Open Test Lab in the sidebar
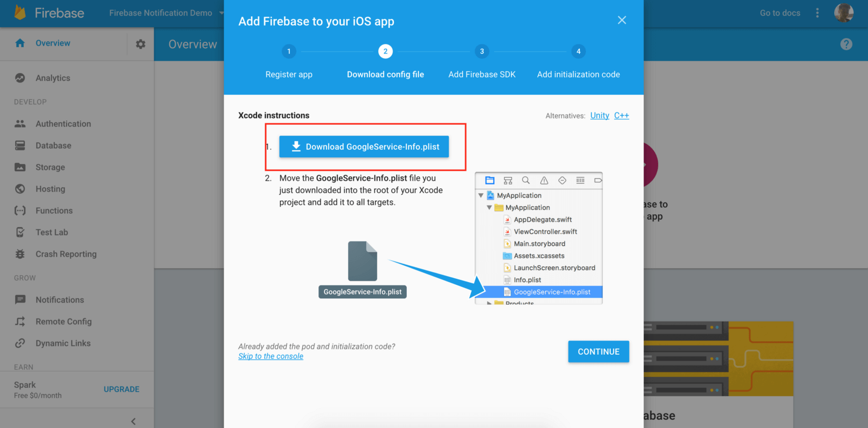 coord(52,232)
